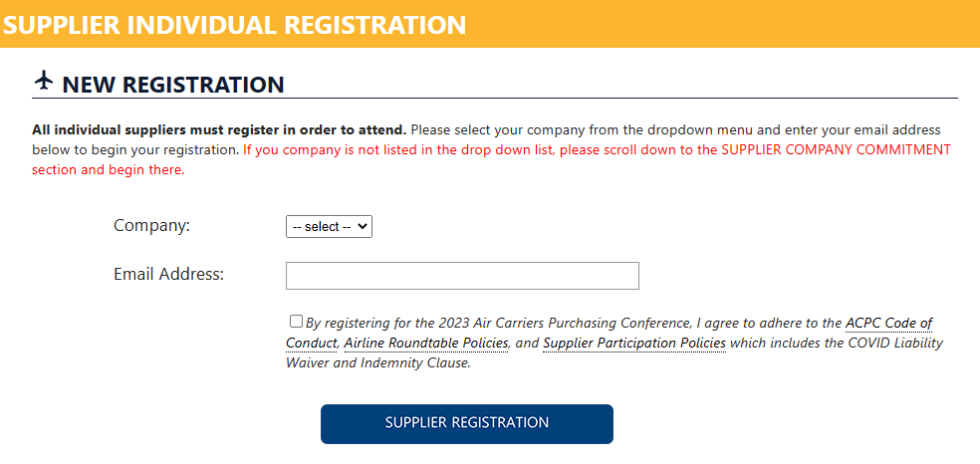The width and height of the screenshot is (980, 464).
Task: Click the SUPPLIER INDIVIDUAL REGISTRATION banner title
Action: coord(234,24)
